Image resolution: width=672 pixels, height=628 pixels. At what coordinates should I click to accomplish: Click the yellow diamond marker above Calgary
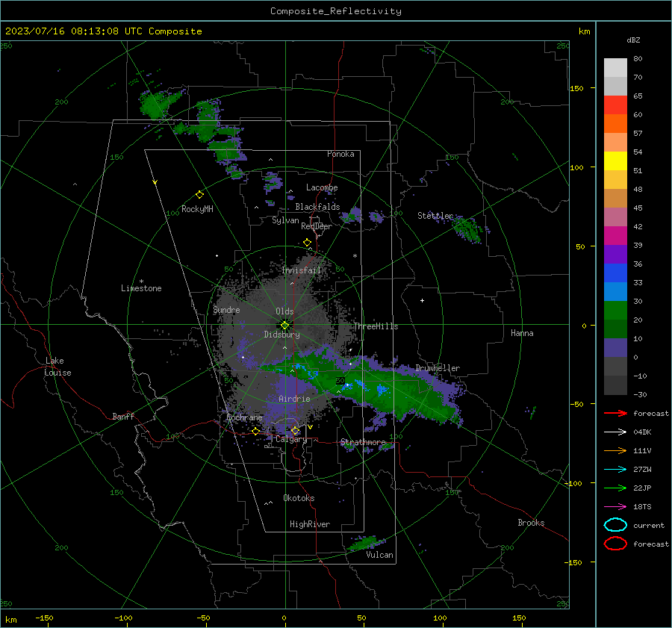coord(295,430)
